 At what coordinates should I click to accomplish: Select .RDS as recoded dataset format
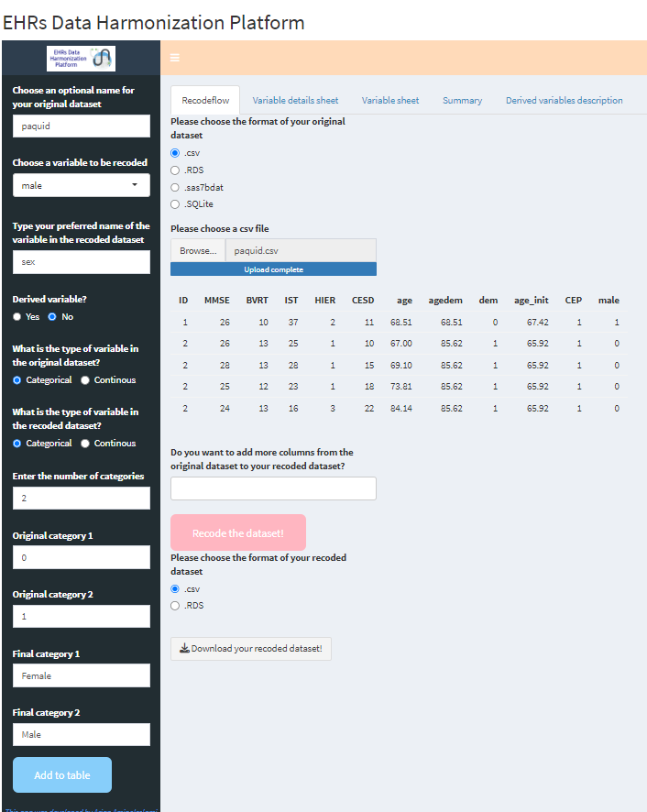[175, 606]
